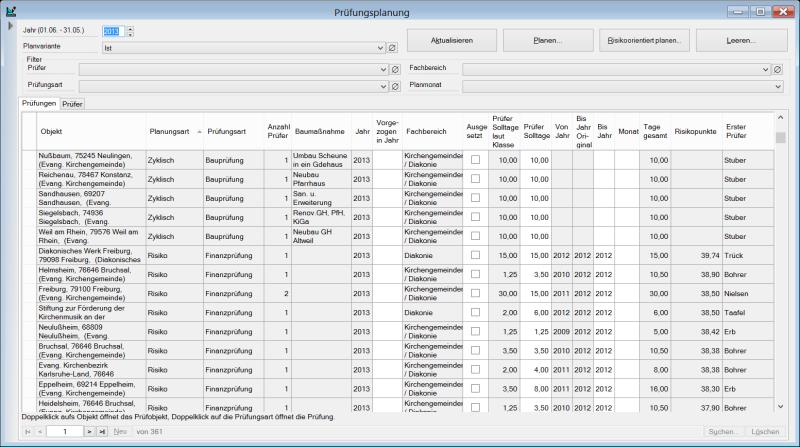Click Baumaßnahme cell Neubau Pfarrhaus
This screenshot has height=447, width=800.
tap(321, 179)
